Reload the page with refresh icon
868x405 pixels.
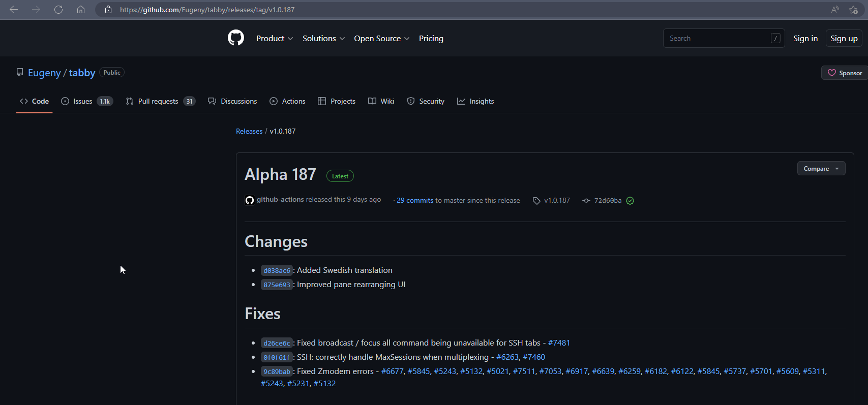58,10
